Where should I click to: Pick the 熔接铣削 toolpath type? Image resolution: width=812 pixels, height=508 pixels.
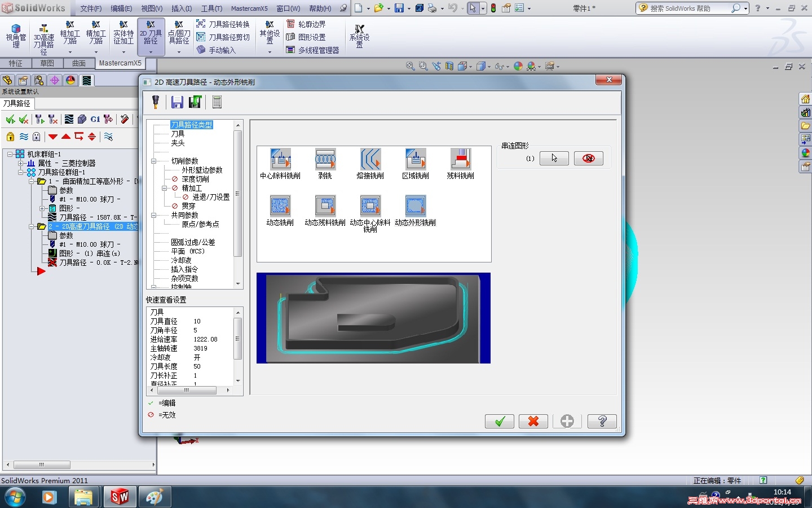pyautogui.click(x=370, y=159)
